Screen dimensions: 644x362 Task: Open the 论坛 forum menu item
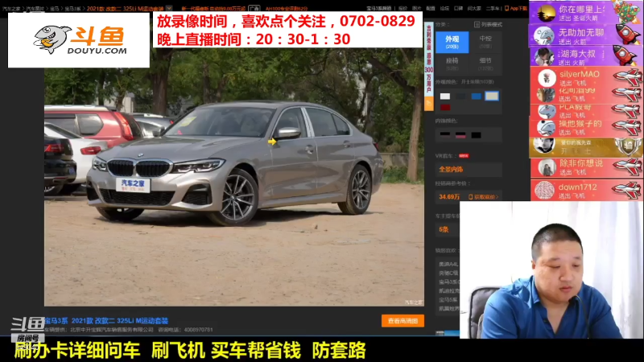(x=444, y=8)
